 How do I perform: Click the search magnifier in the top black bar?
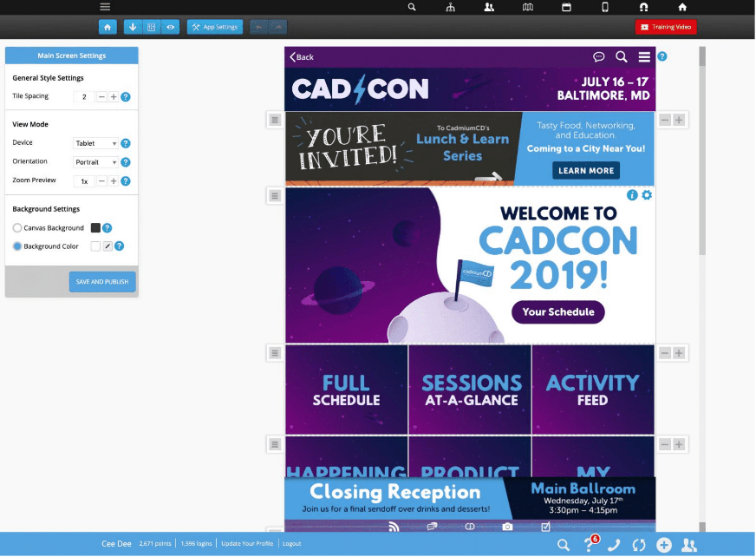(x=412, y=7)
